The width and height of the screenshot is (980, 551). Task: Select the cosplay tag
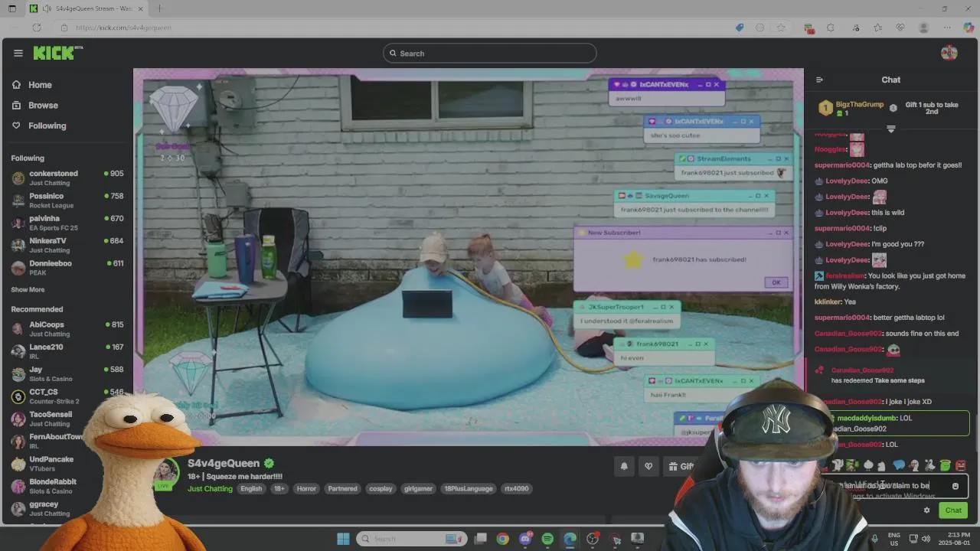point(381,488)
